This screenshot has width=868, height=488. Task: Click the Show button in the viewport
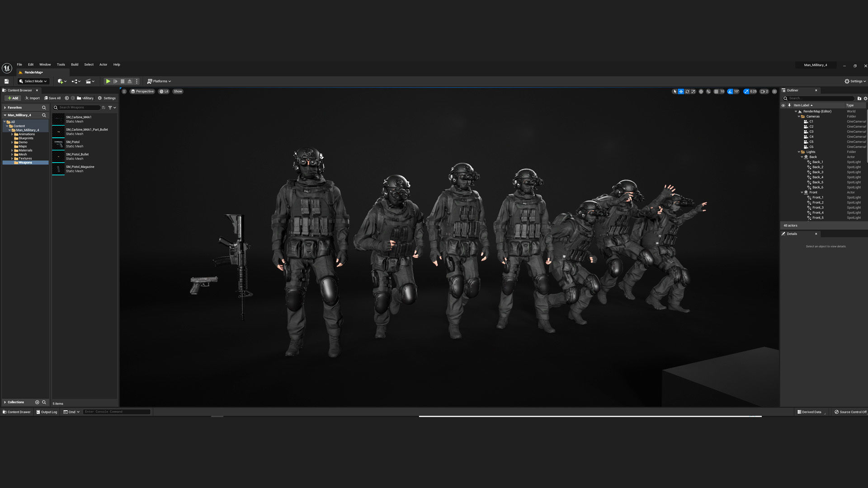(178, 91)
